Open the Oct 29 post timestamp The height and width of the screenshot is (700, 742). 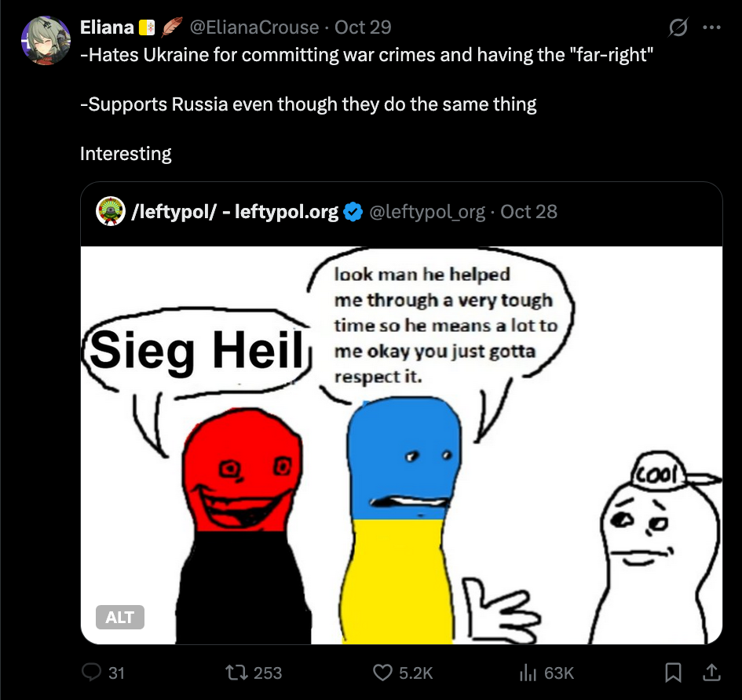click(363, 27)
